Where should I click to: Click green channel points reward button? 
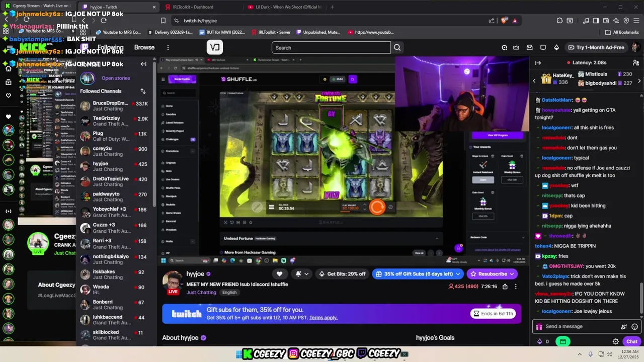click(562, 341)
